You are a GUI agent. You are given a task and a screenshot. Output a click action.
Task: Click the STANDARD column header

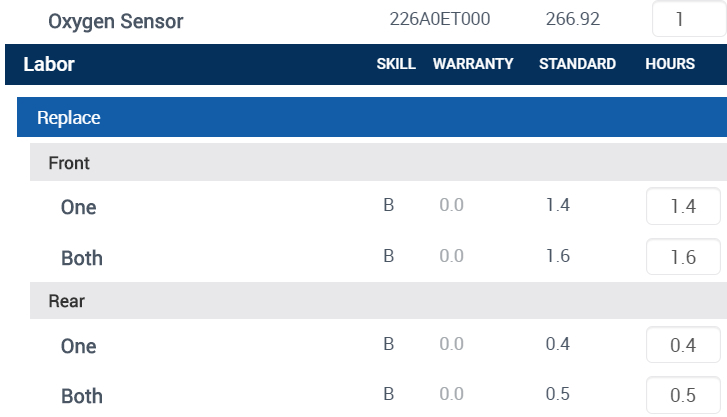(x=577, y=64)
